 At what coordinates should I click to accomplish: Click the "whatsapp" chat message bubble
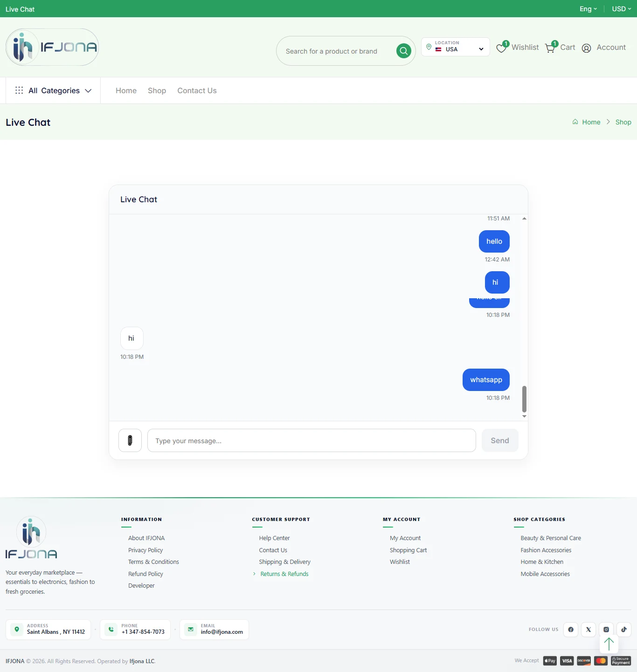[x=486, y=380]
